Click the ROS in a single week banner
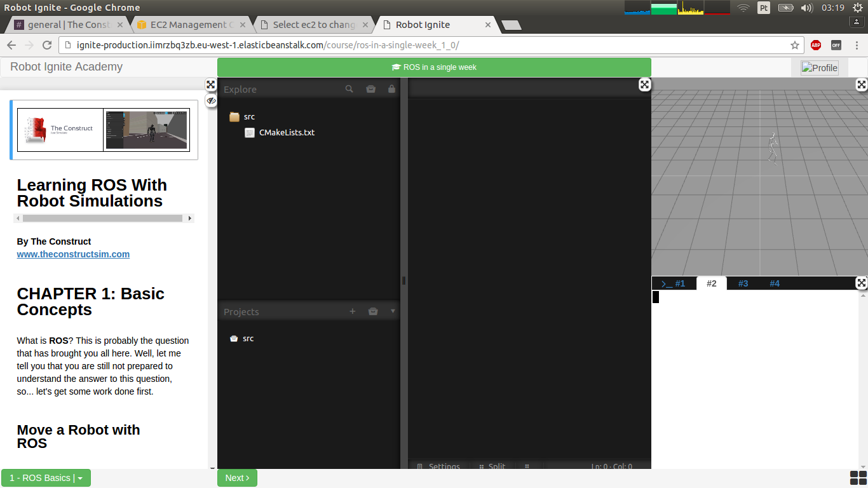Screen dimensions: 868x488 point(434,67)
